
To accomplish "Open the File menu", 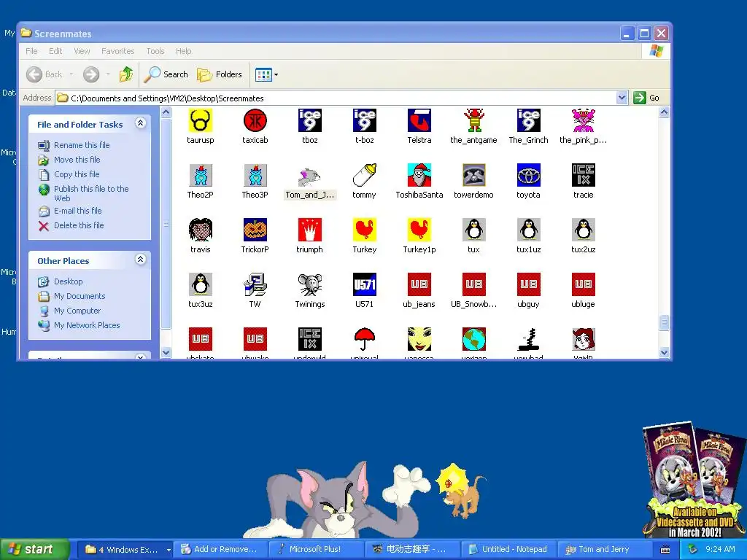I will 31,51.
